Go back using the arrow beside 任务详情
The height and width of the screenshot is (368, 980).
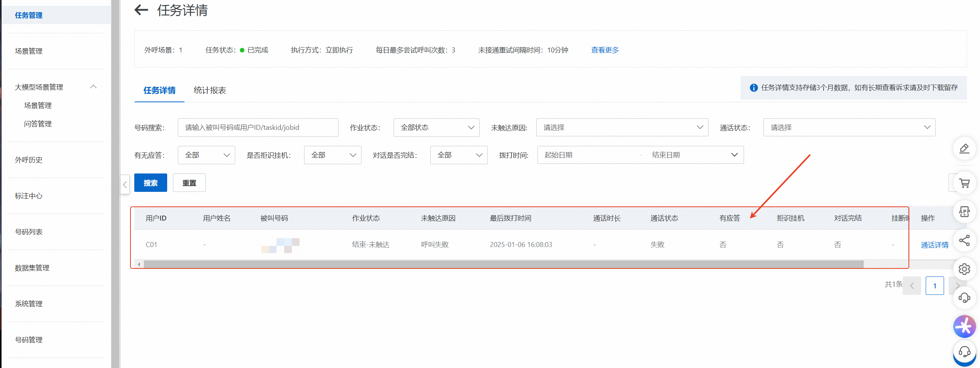click(x=141, y=10)
